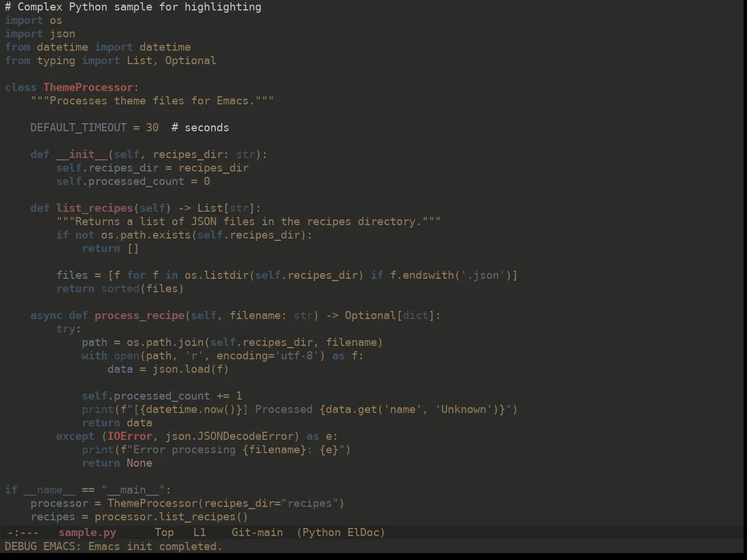
Task: Click 'List[str]' return annotation
Action: click(226, 208)
